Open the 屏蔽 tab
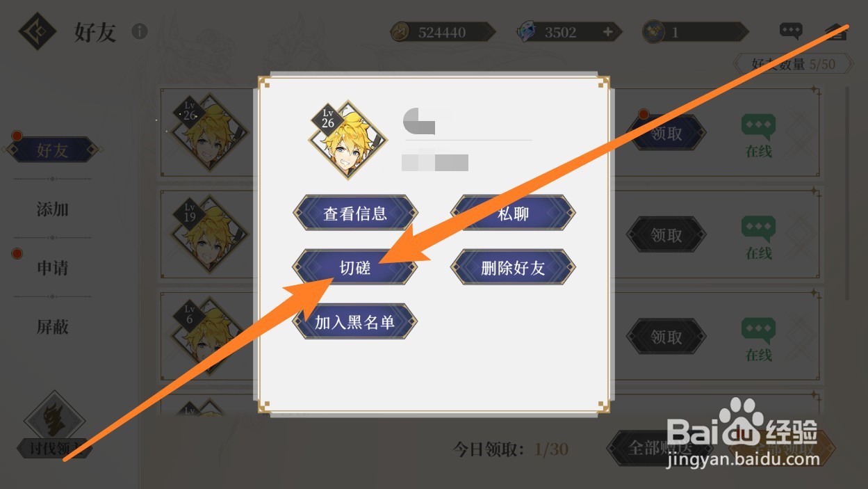The height and width of the screenshot is (489, 868). pos(53,326)
